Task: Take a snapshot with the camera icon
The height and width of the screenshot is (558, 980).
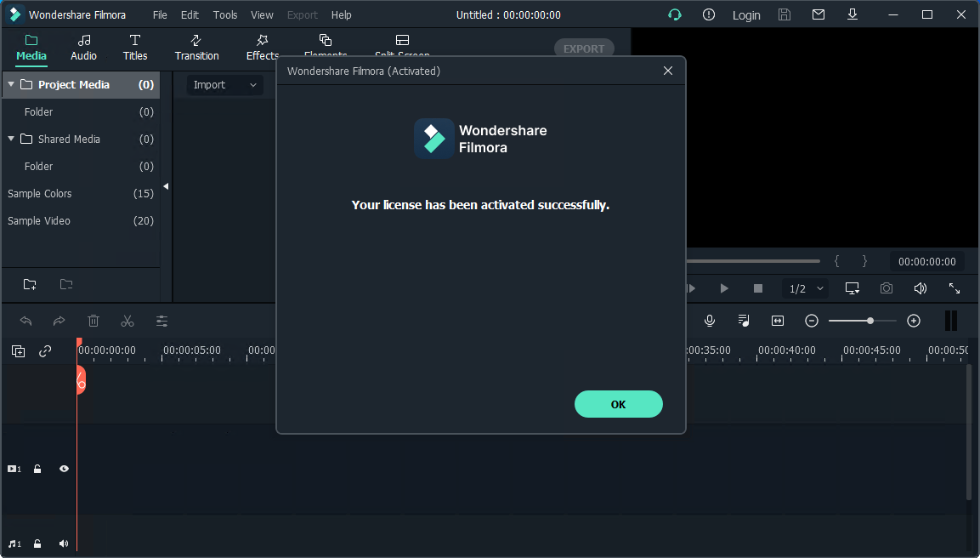Action: click(x=886, y=288)
